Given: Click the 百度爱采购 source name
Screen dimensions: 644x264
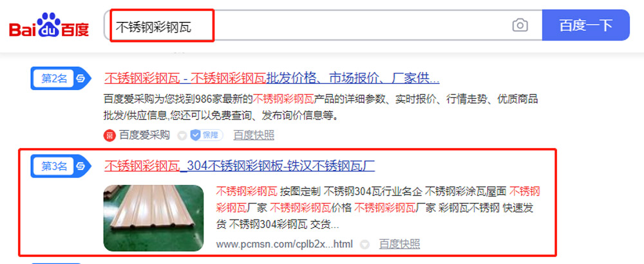Looking at the screenshot, I should tap(144, 135).
